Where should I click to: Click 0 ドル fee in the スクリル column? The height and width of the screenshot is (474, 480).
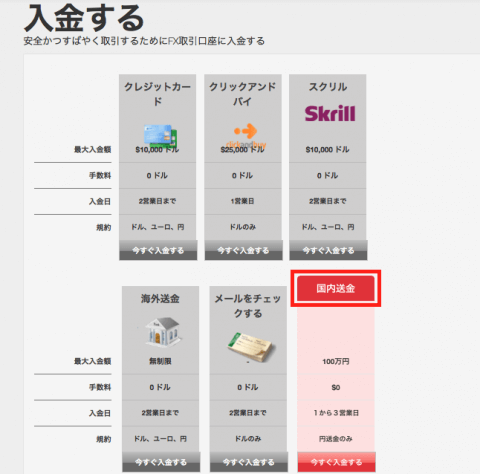[327, 175]
